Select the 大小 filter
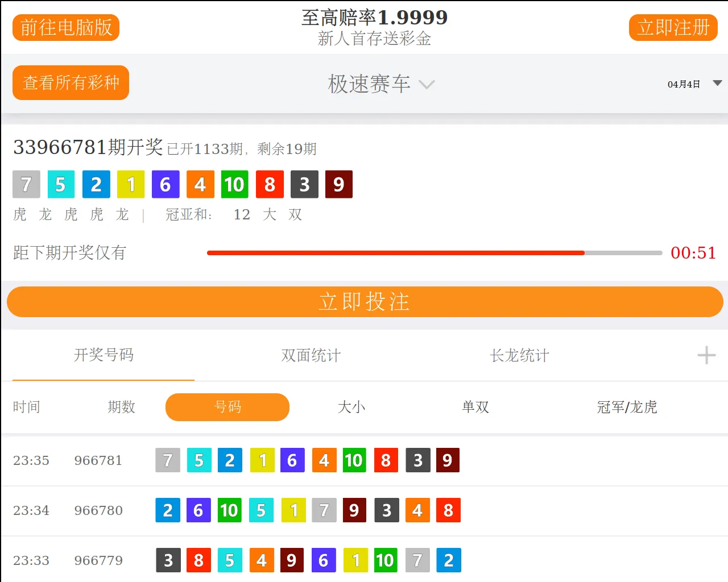The height and width of the screenshot is (582, 728). pos(351,407)
